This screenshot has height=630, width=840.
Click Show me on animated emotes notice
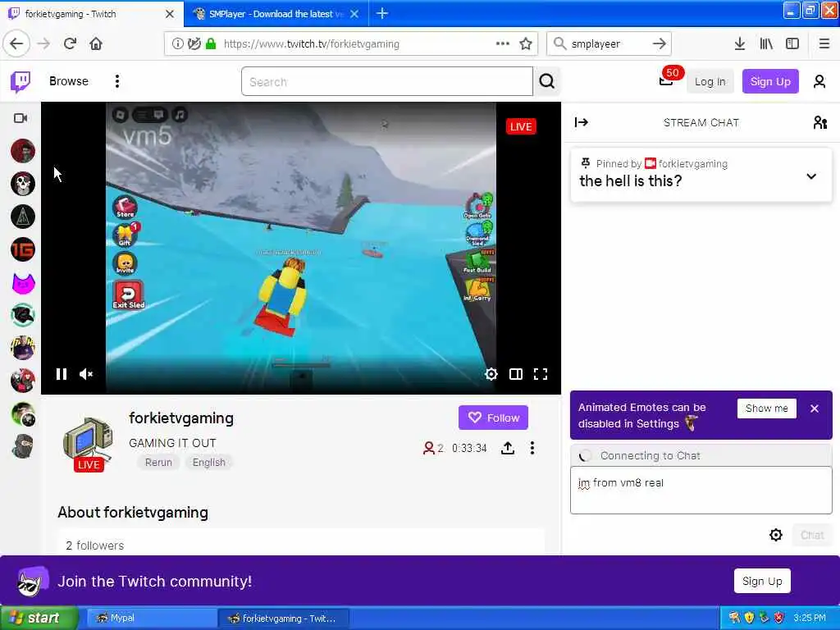(x=767, y=409)
